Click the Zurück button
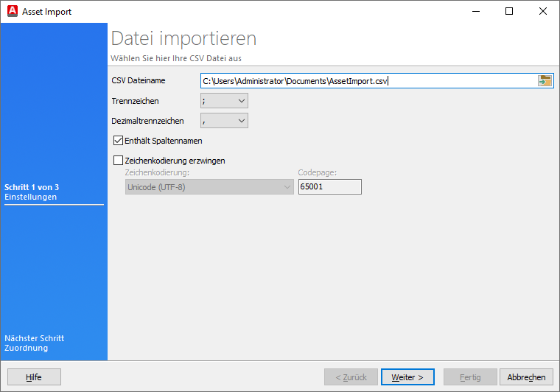Viewport: 560px width, 392px height. pyautogui.click(x=351, y=377)
